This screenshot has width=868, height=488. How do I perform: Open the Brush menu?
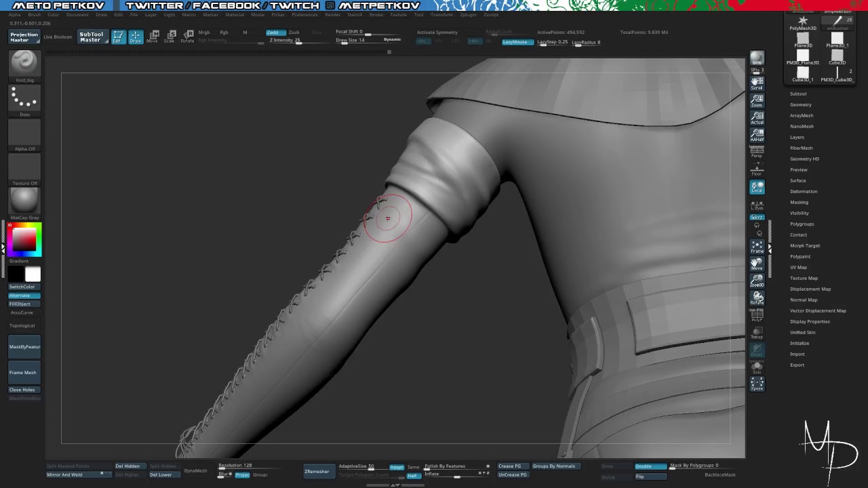click(x=34, y=14)
